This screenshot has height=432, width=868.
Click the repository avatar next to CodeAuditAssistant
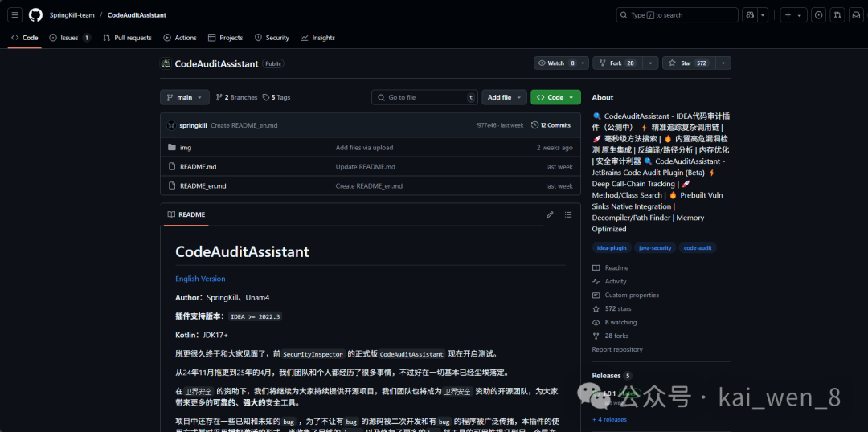pyautogui.click(x=166, y=63)
